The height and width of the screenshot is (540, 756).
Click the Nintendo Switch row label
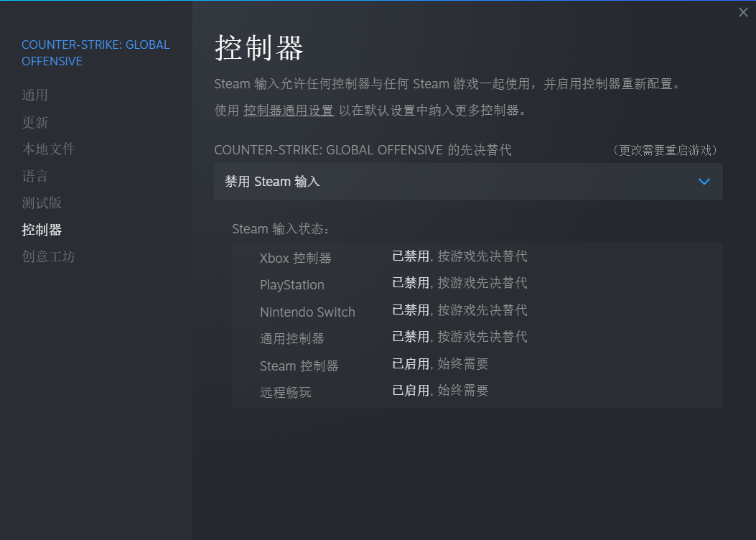coord(307,312)
